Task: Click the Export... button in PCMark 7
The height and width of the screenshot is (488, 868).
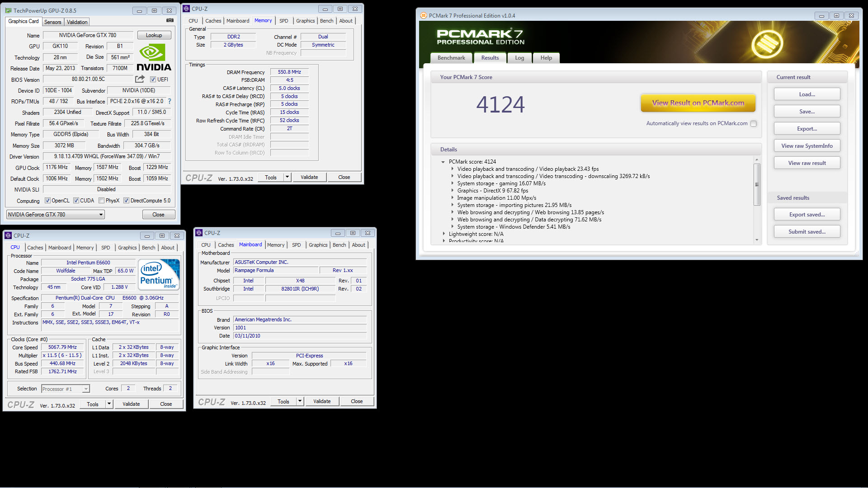Action: pyautogui.click(x=807, y=129)
